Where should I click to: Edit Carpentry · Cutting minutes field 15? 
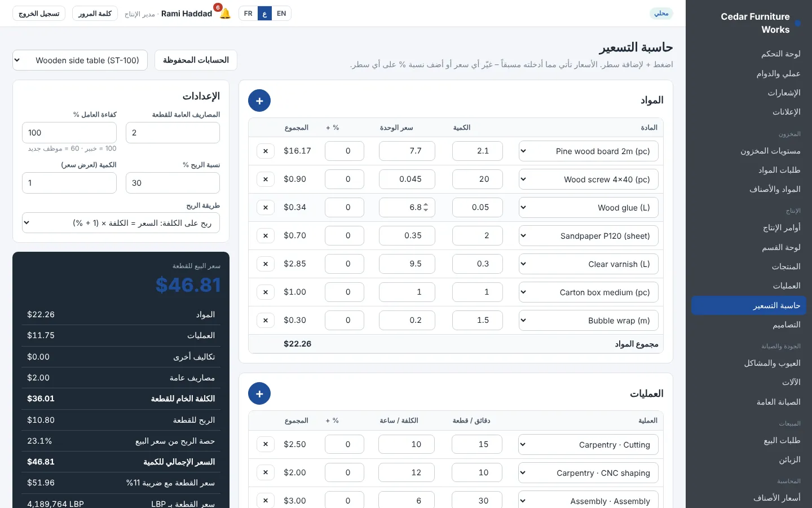477,444
